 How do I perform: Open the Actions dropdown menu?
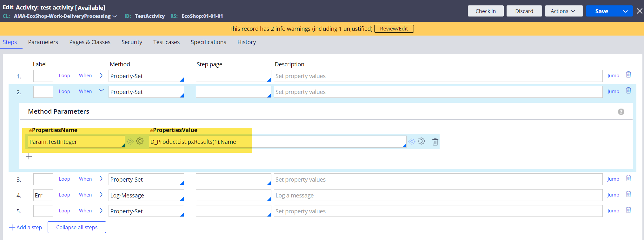(x=564, y=11)
